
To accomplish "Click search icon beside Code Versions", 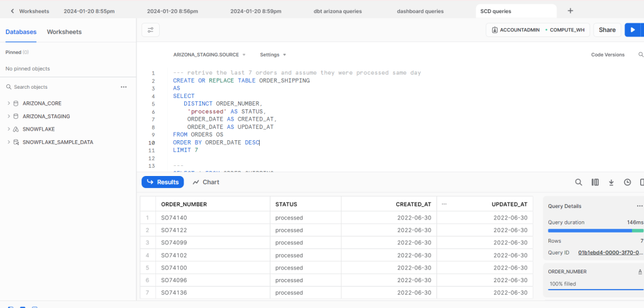I will (x=640, y=55).
